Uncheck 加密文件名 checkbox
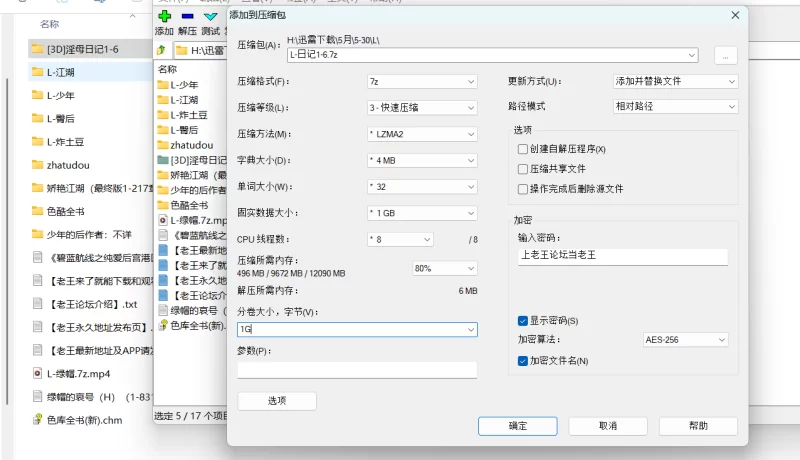The width and height of the screenshot is (800, 460). click(x=522, y=361)
